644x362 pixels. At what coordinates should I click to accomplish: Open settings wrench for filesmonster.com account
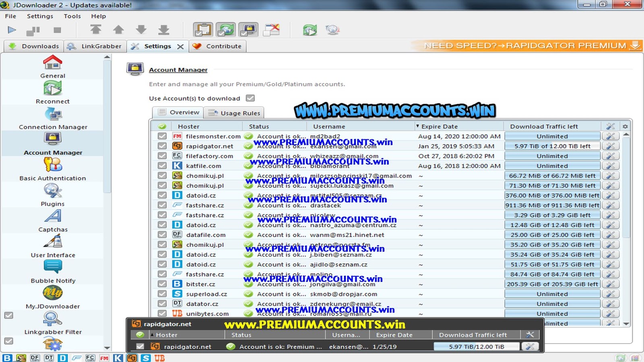(x=611, y=136)
